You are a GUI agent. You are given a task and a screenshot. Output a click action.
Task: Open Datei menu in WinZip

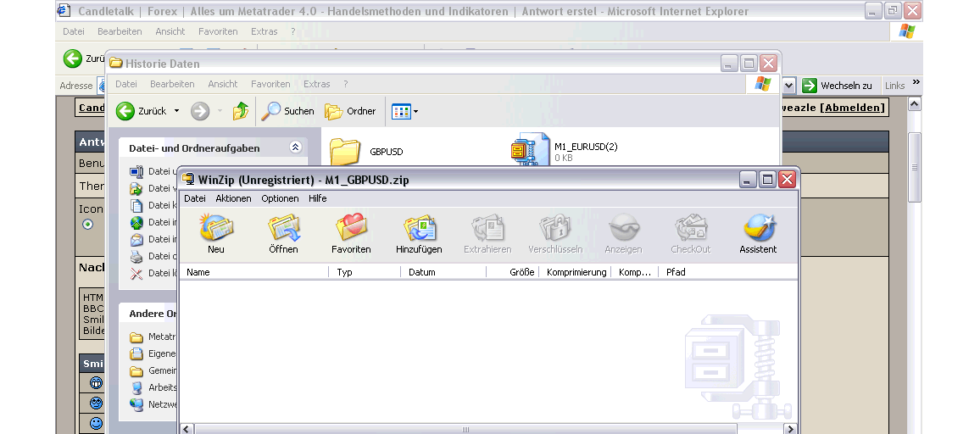[x=195, y=198]
